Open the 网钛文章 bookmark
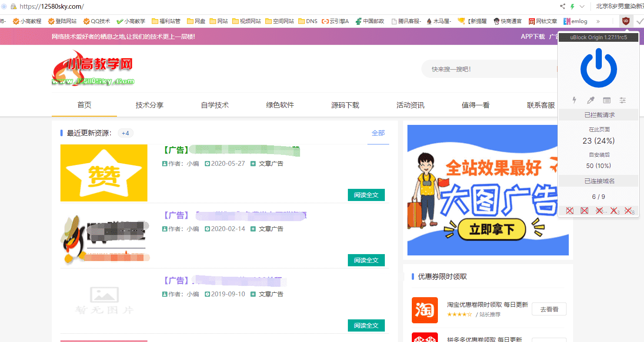The height and width of the screenshot is (342, 644). [x=543, y=21]
